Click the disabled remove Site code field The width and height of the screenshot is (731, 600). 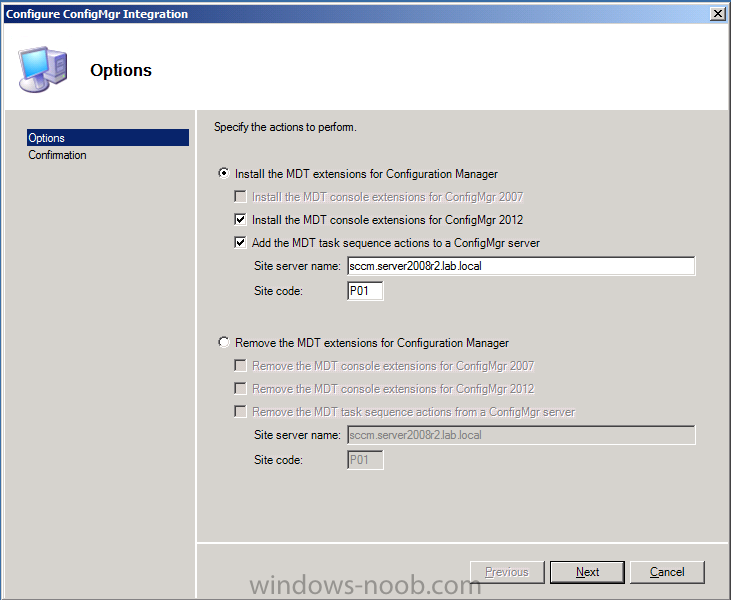(365, 460)
